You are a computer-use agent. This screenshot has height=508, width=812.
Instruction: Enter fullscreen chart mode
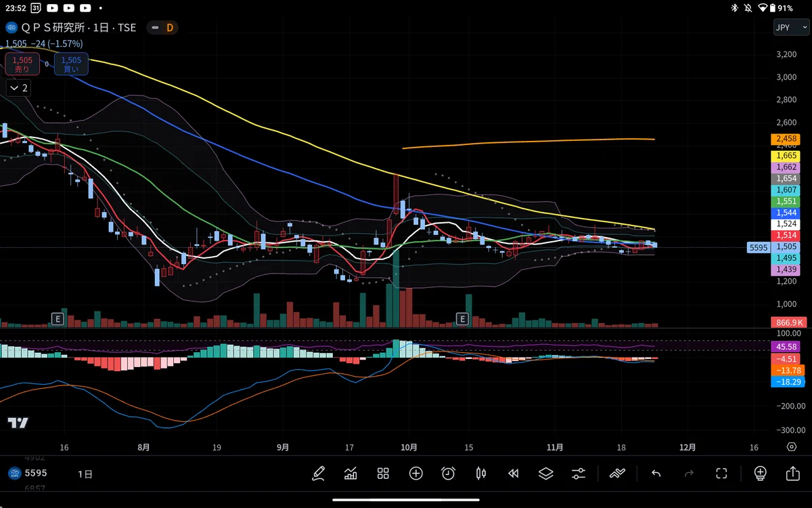pyautogui.click(x=721, y=473)
